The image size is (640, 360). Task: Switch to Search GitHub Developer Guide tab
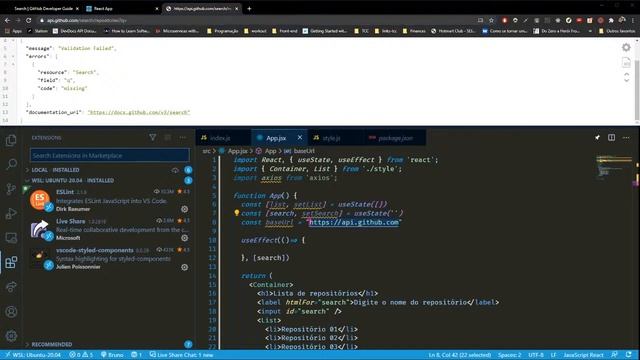click(43, 8)
